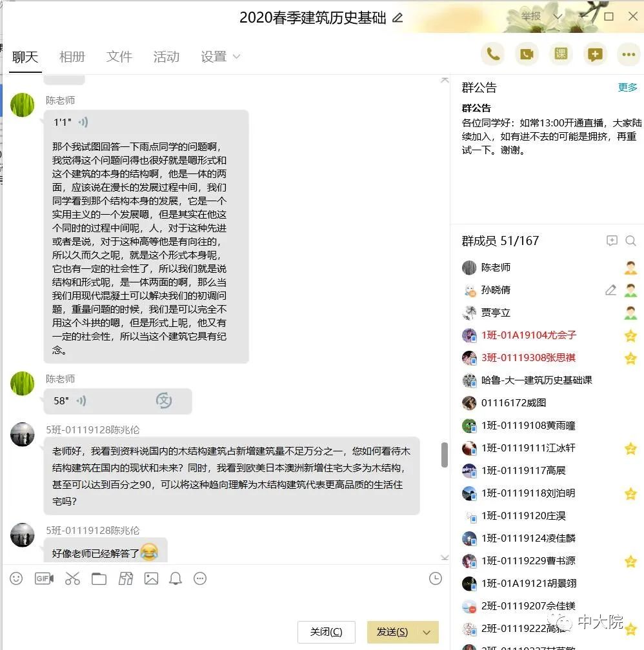Viewport: 644px width, 650px height.
Task: Start a group video call
Action: click(x=527, y=54)
